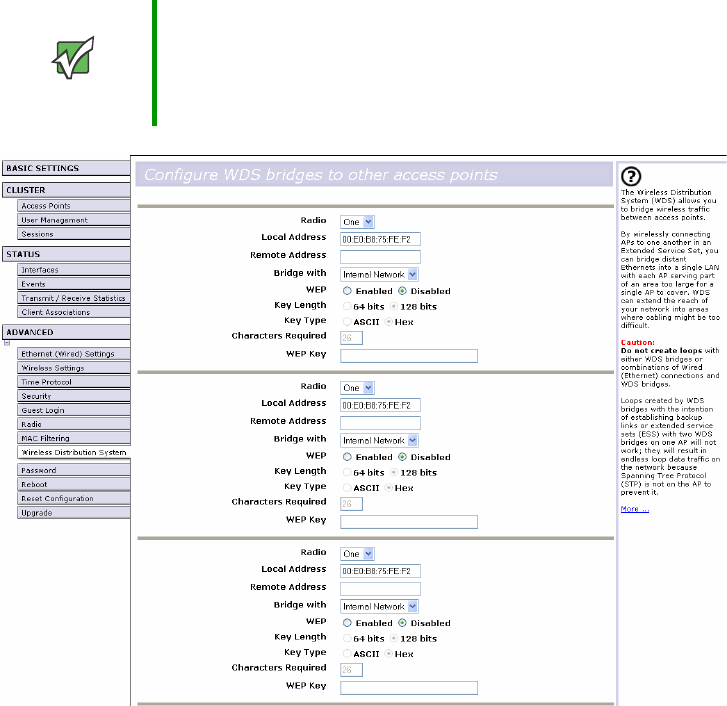Go to User Management page
Image resolution: width=727 pixels, height=706 pixels.
pyautogui.click(x=74, y=220)
